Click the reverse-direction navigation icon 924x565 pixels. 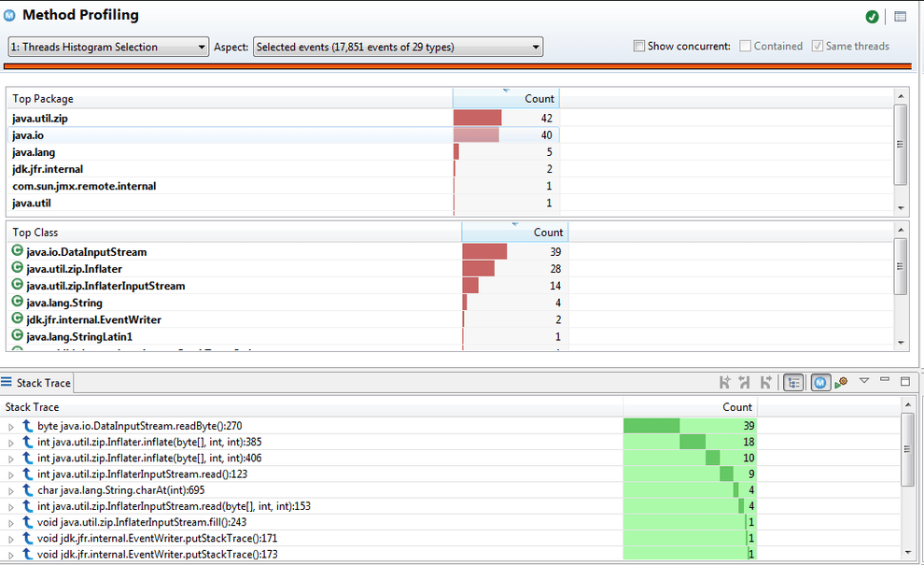coord(744,382)
